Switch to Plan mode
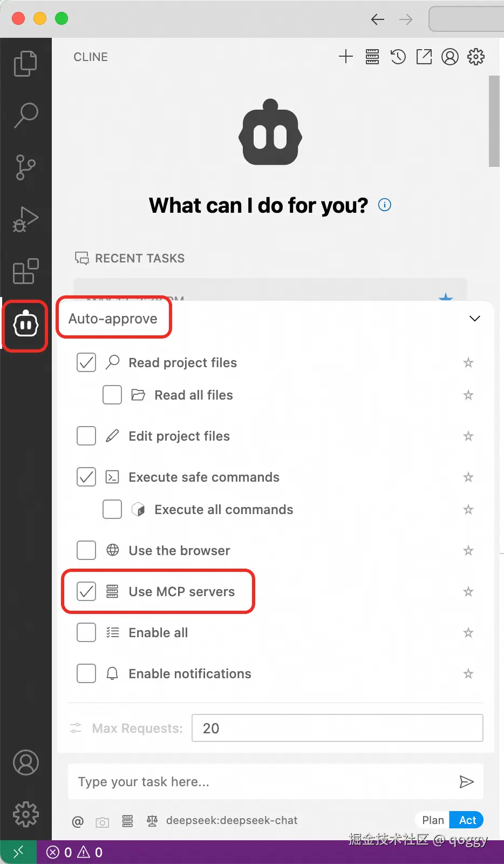This screenshot has width=504, height=864. click(x=433, y=820)
